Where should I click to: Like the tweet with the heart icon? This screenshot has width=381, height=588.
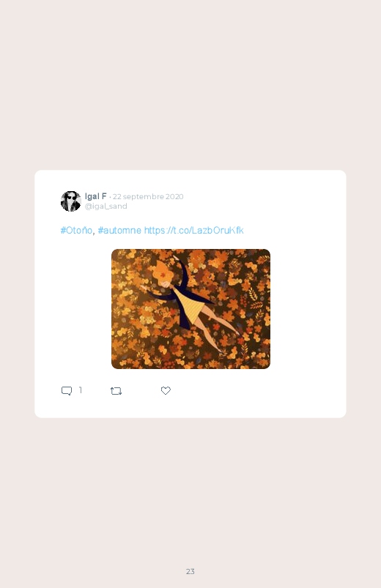(x=166, y=390)
